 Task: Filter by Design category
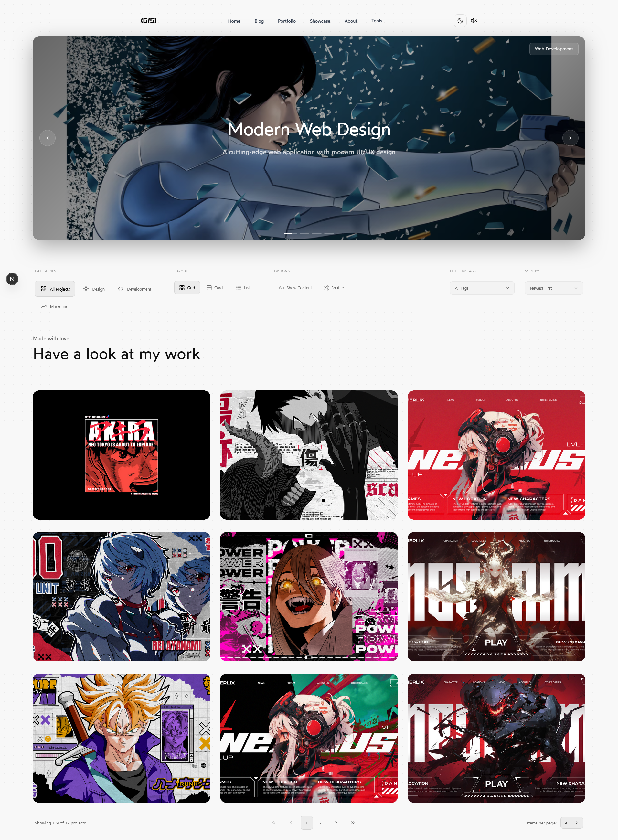coord(94,289)
